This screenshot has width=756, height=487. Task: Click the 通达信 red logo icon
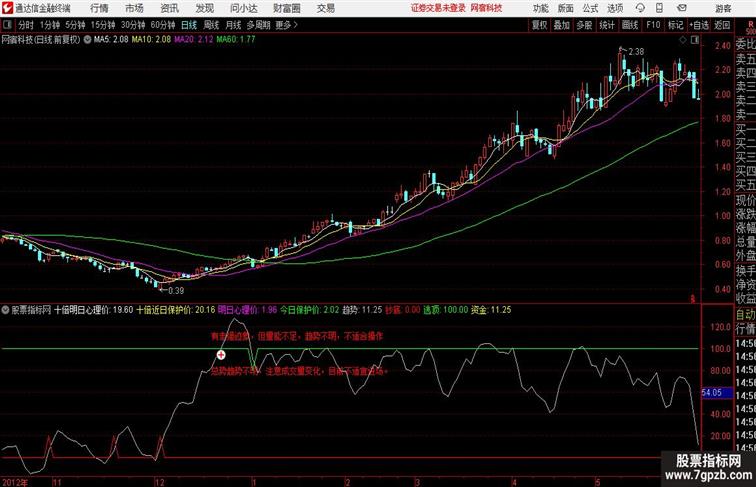coord(7,8)
